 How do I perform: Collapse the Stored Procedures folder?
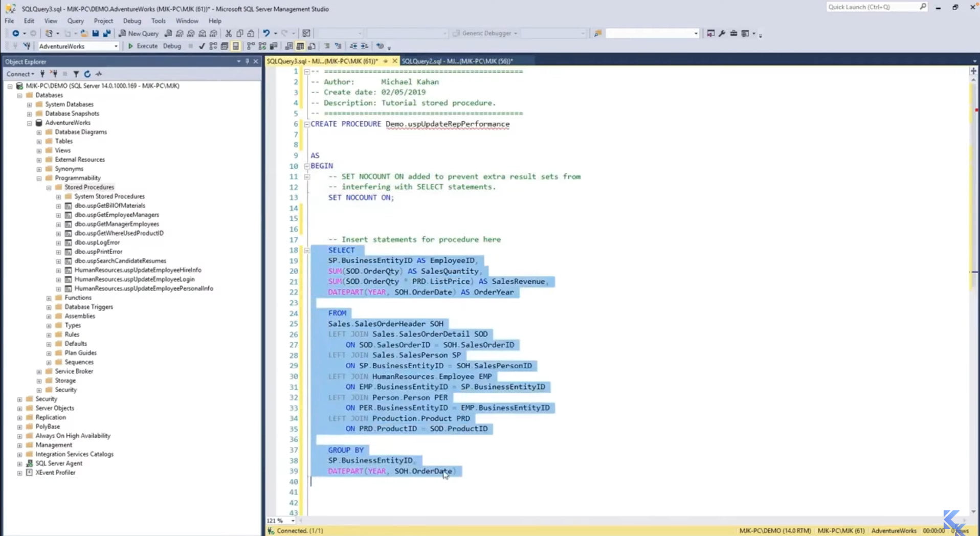pyautogui.click(x=49, y=187)
